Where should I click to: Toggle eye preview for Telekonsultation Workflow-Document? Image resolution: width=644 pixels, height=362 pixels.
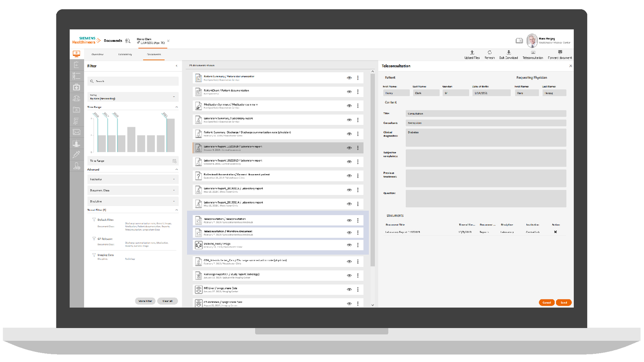tap(349, 233)
